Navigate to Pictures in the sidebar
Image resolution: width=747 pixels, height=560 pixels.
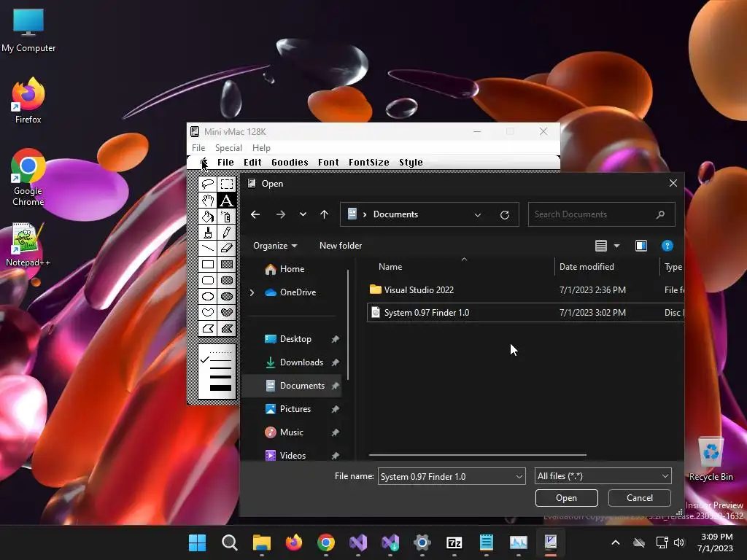(295, 409)
